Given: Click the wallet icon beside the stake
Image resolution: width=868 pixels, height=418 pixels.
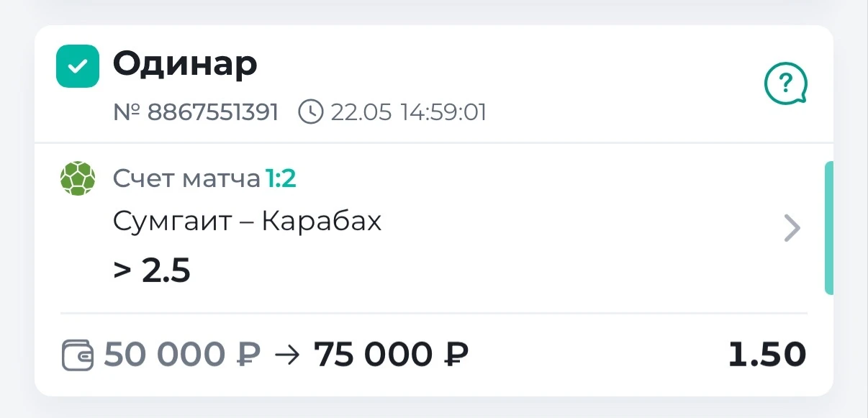Looking at the screenshot, I should pos(78,355).
